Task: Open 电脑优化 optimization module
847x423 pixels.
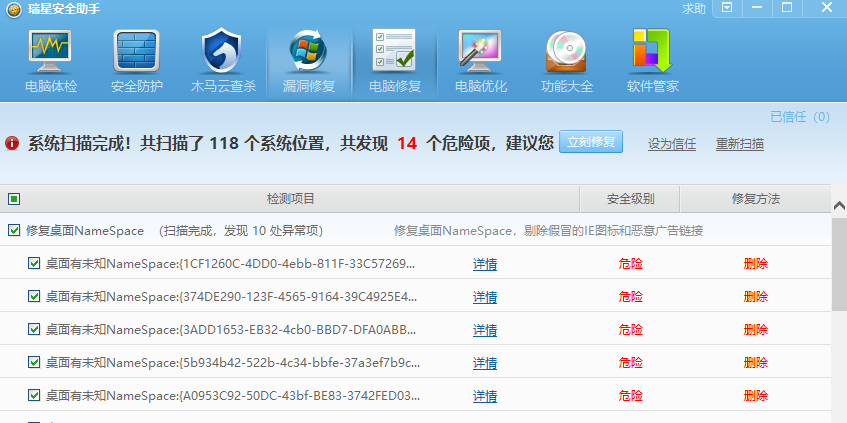Action: 481,61
